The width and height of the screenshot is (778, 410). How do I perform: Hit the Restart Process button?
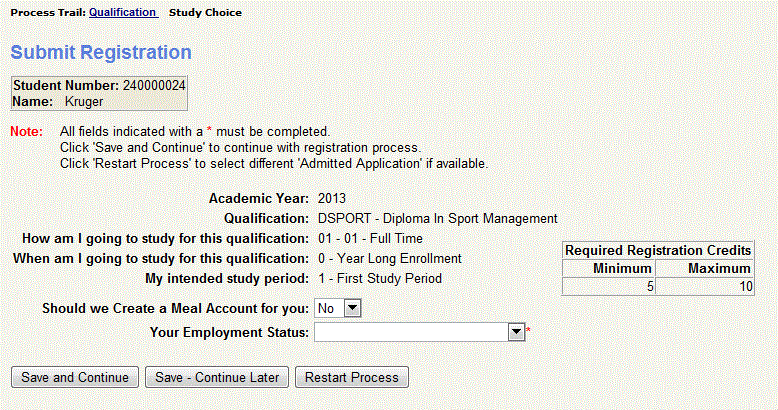352,377
